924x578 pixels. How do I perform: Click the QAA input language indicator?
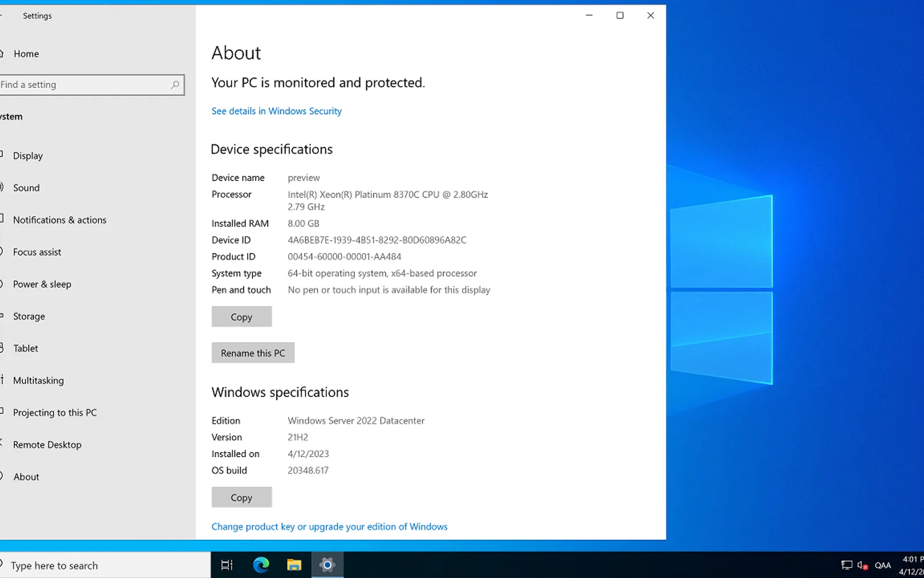click(882, 565)
